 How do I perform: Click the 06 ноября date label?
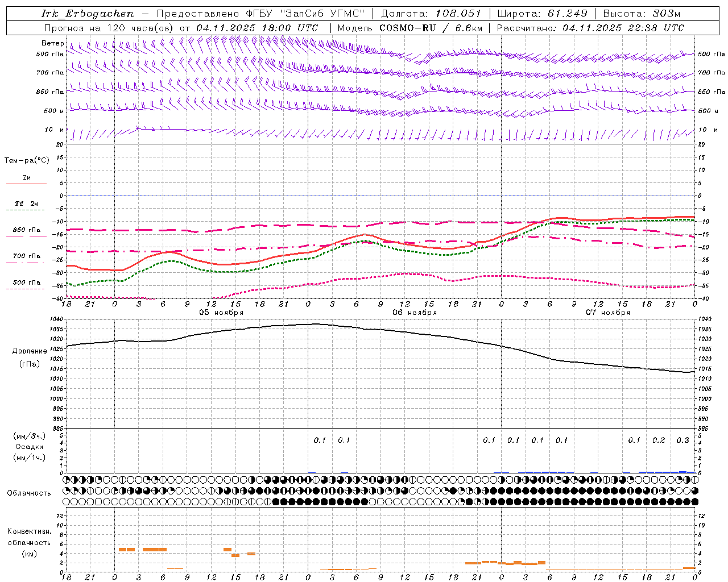(415, 313)
